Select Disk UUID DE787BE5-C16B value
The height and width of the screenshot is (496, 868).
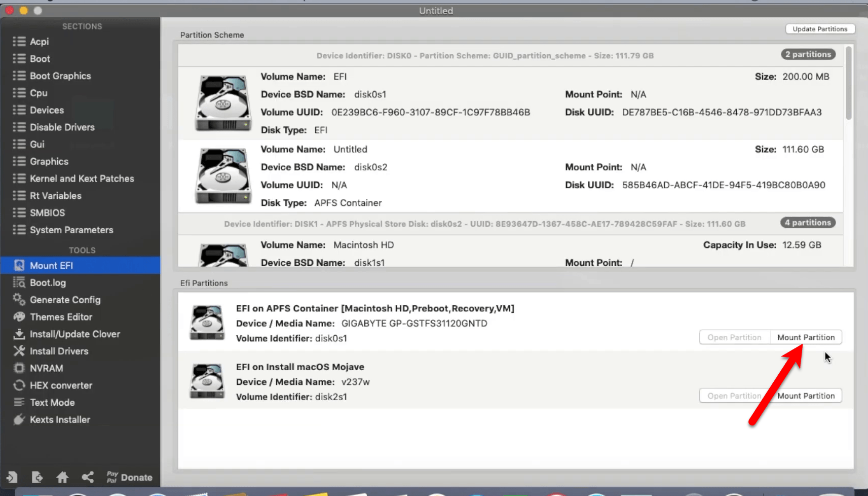722,112
